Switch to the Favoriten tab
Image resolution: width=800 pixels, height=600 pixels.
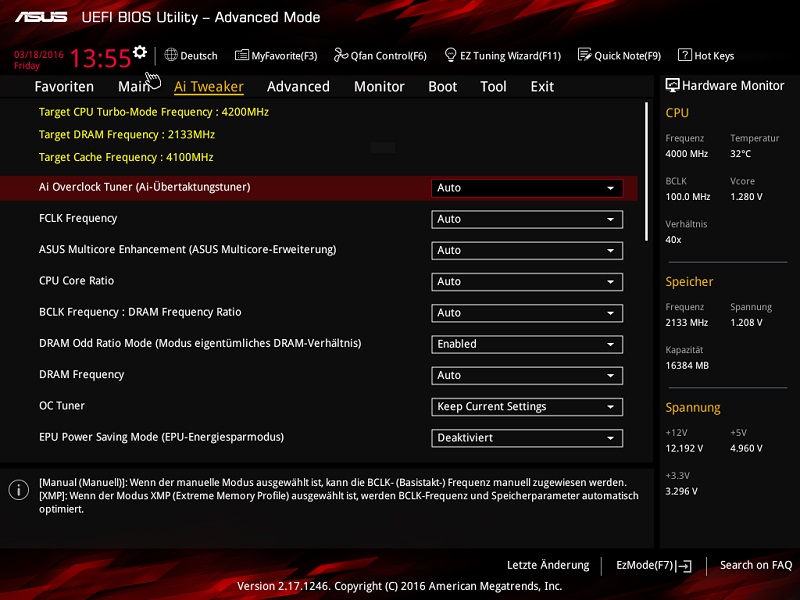[x=64, y=87]
